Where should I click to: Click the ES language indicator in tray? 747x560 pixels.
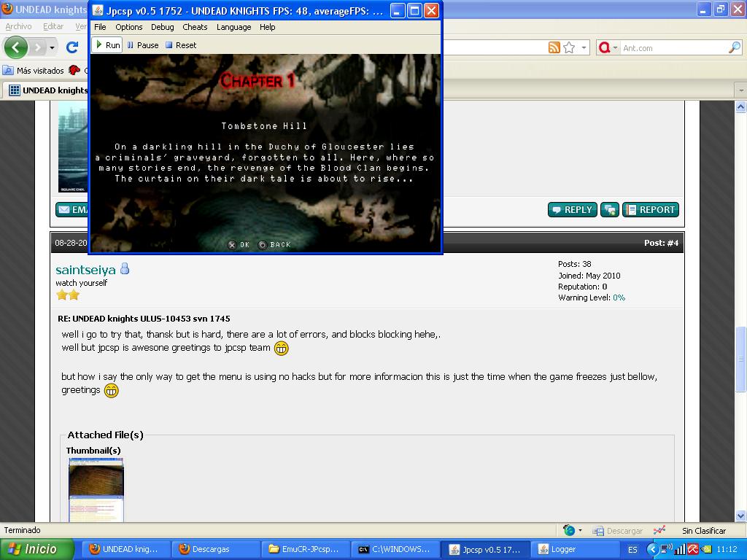(632, 550)
